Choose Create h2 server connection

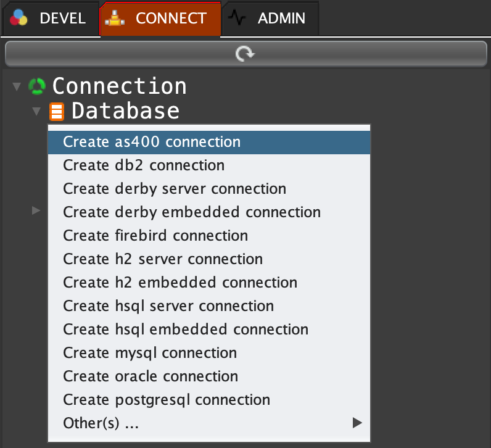[163, 259]
